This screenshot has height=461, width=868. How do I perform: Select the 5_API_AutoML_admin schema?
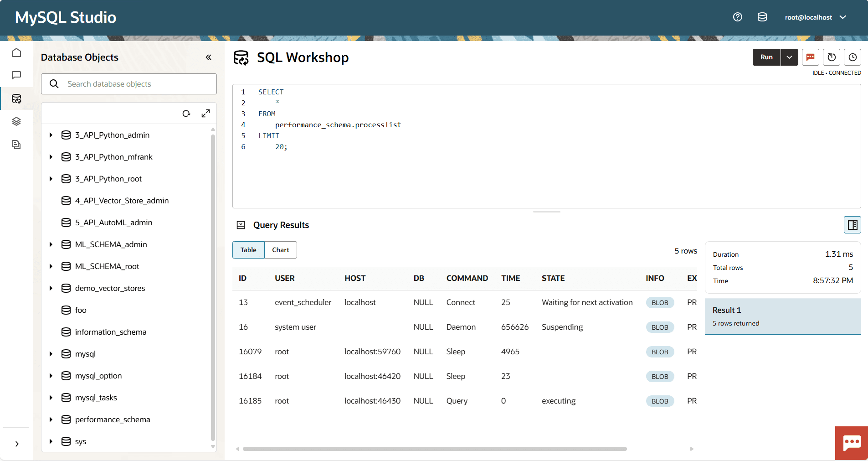pos(113,223)
